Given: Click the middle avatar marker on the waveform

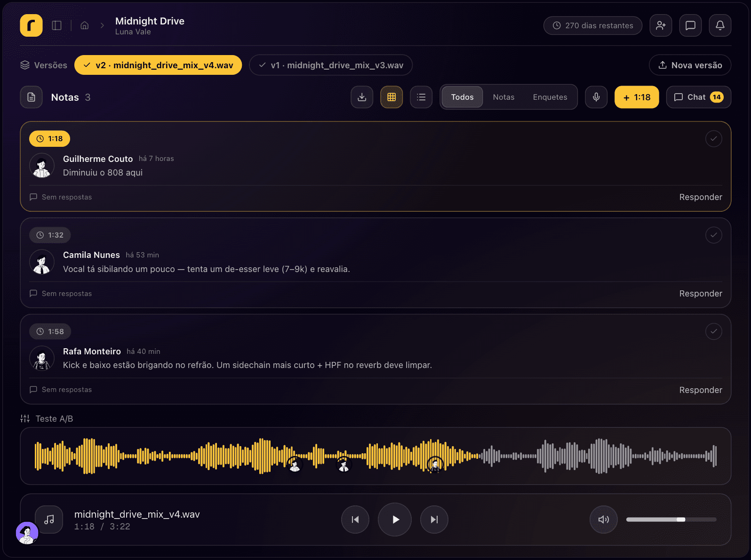Looking at the screenshot, I should pyautogui.click(x=344, y=465).
